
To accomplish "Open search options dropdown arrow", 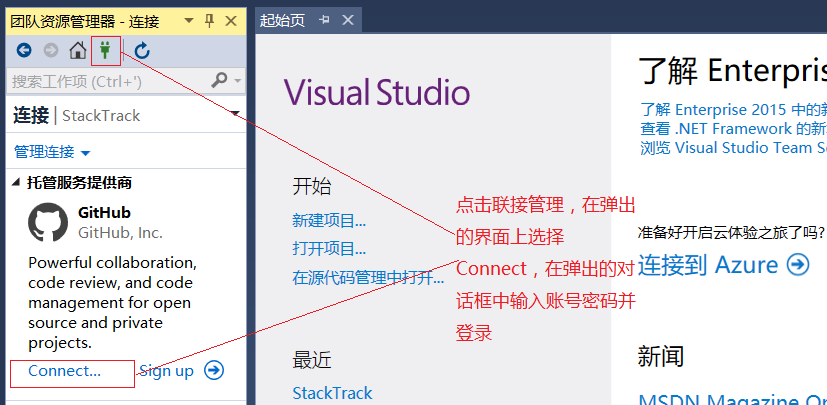I will 237,81.
